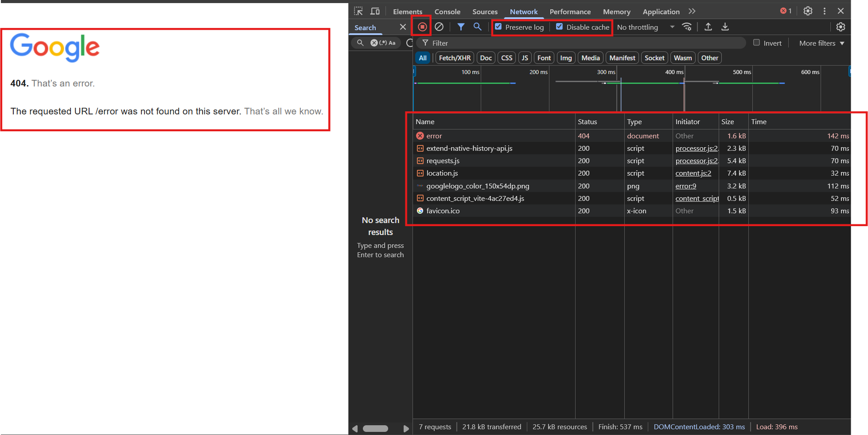The height and width of the screenshot is (435, 868).
Task: Click the export HAR download icon
Action: (x=725, y=27)
